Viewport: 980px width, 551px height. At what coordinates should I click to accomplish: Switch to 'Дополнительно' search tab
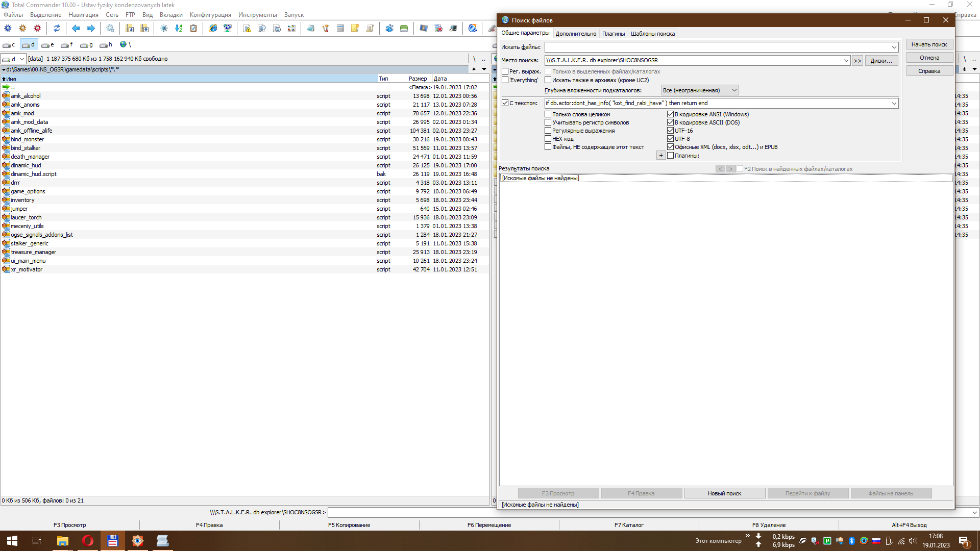576,34
